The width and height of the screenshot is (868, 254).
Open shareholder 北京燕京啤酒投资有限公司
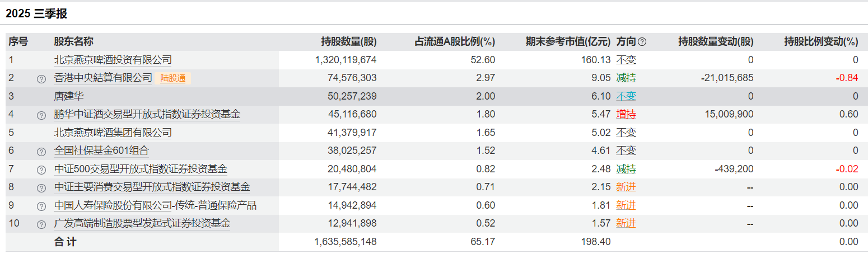(113, 60)
